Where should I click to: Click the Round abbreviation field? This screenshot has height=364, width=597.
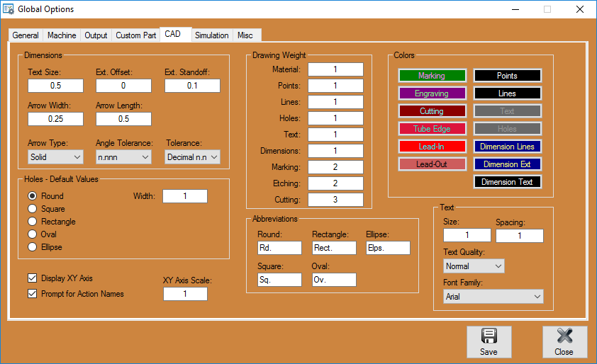pyautogui.click(x=279, y=248)
